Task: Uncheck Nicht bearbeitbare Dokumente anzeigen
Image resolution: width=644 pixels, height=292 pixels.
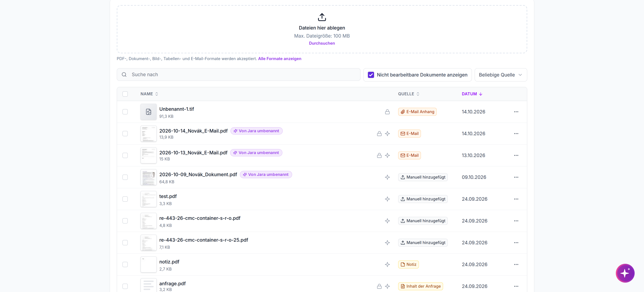Action: pyautogui.click(x=371, y=75)
